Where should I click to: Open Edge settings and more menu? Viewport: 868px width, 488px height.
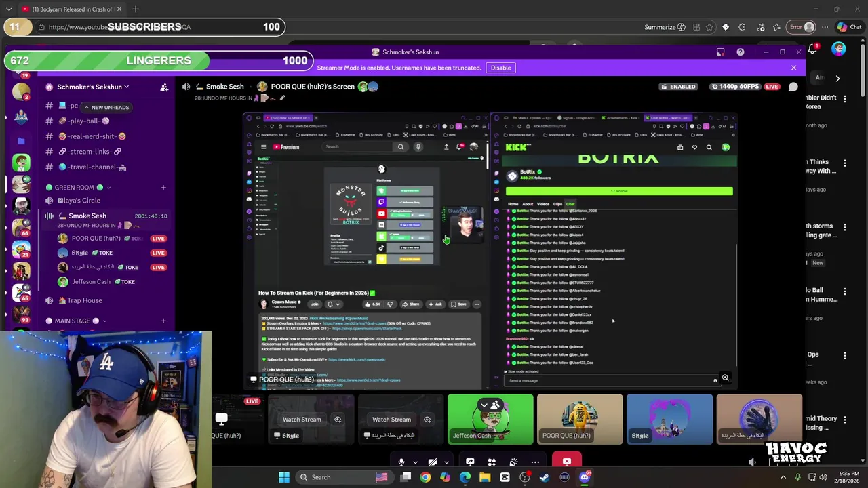click(x=825, y=27)
